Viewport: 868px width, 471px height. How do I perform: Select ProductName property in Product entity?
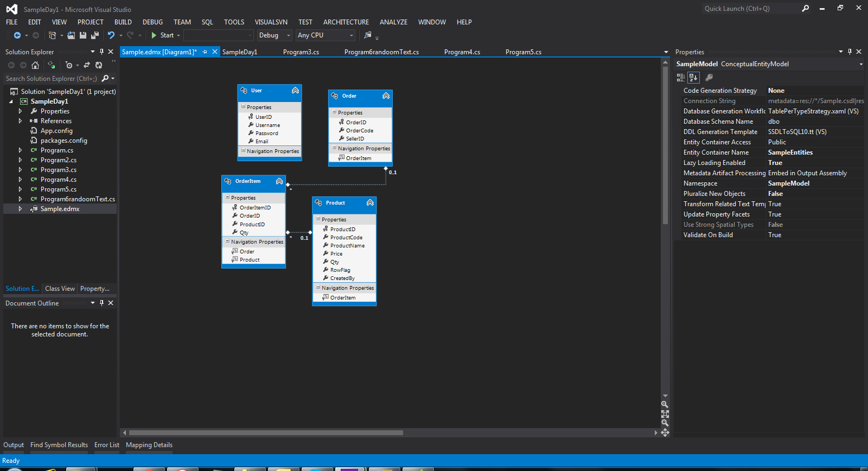click(x=347, y=246)
